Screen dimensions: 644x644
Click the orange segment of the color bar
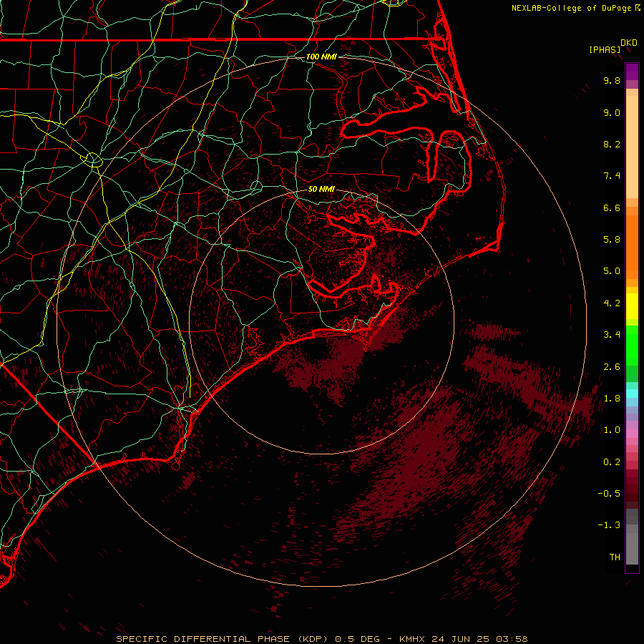(632, 243)
